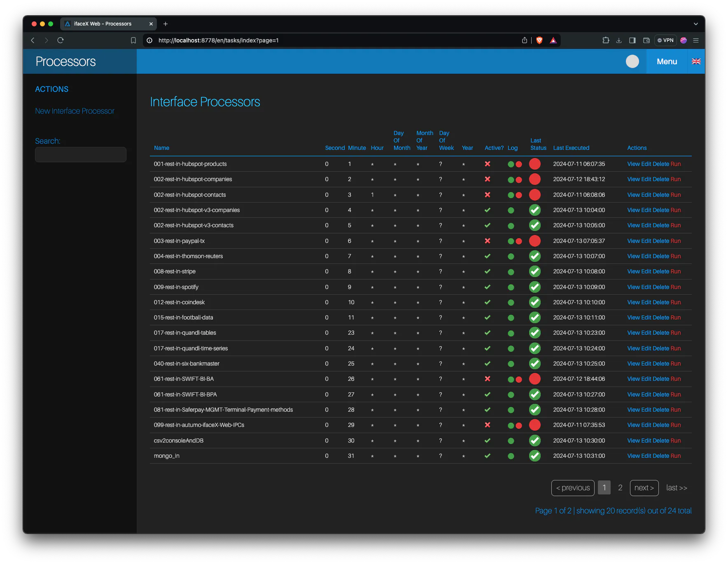Viewport: 728px width, 564px height.
Task: Select the ifaceX Web - Processors browser tab
Action: (103, 24)
